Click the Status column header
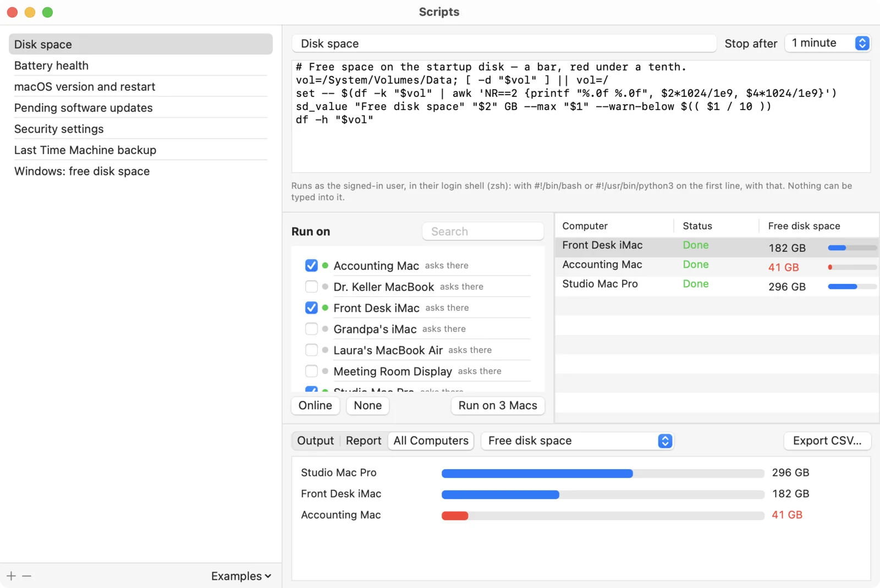 click(x=717, y=226)
